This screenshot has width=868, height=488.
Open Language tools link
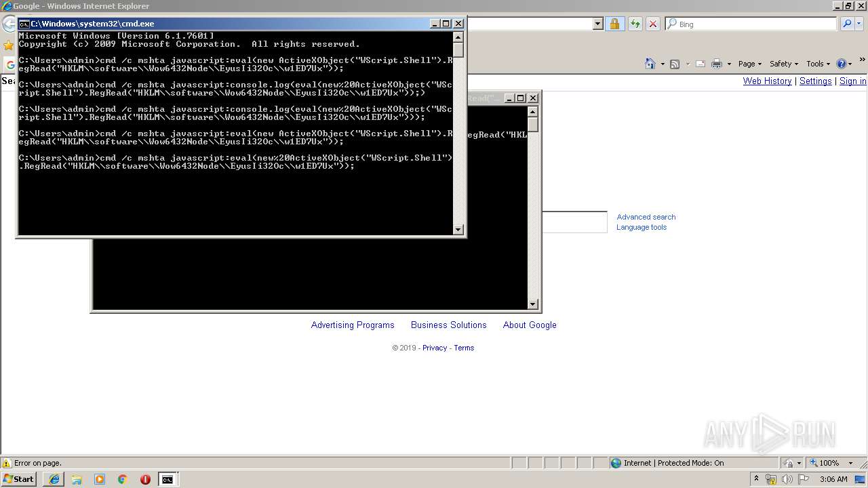pos(642,227)
